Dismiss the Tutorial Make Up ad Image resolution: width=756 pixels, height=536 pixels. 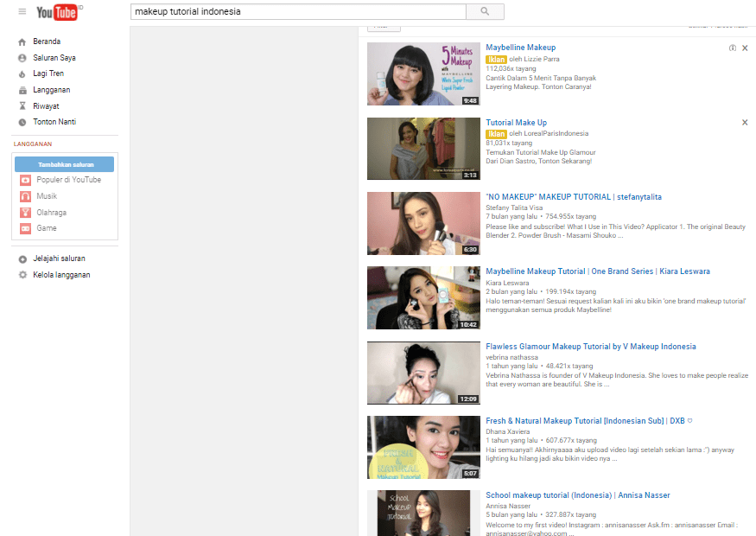tap(745, 123)
